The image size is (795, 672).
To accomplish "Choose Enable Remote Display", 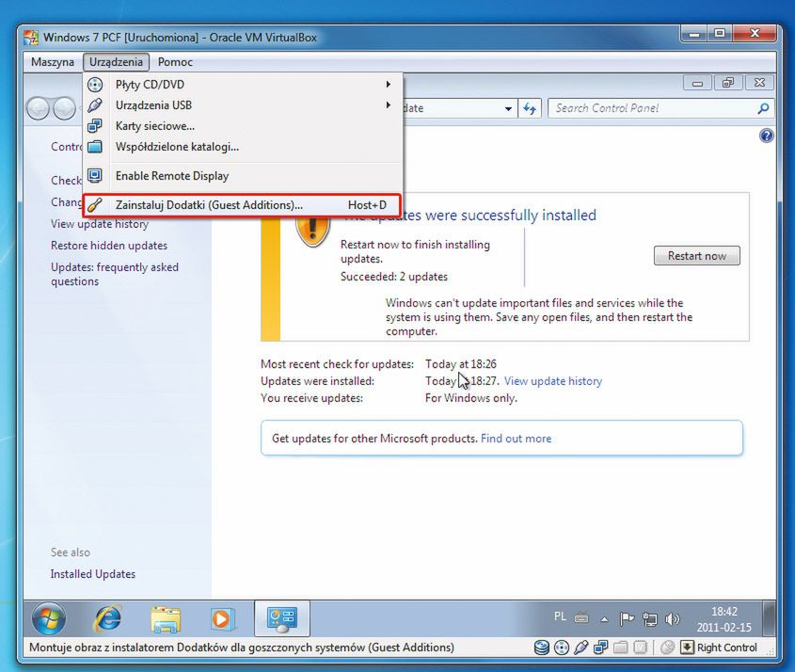I will click(x=243, y=175).
